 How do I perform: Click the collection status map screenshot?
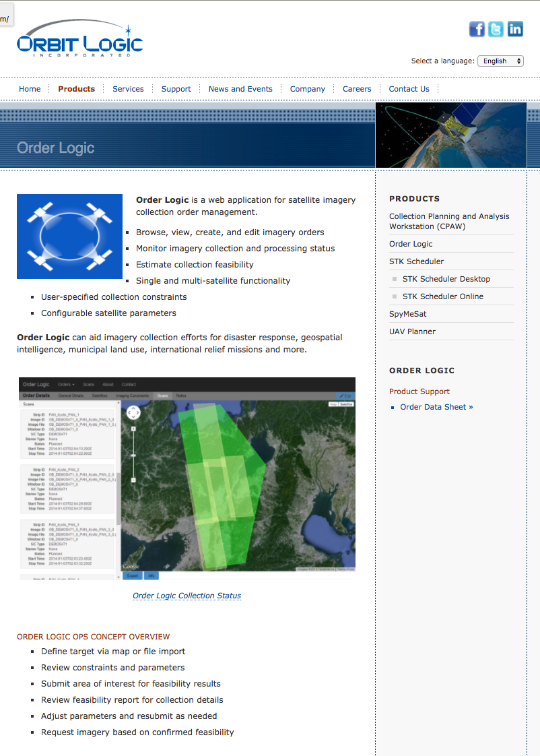[x=187, y=478]
